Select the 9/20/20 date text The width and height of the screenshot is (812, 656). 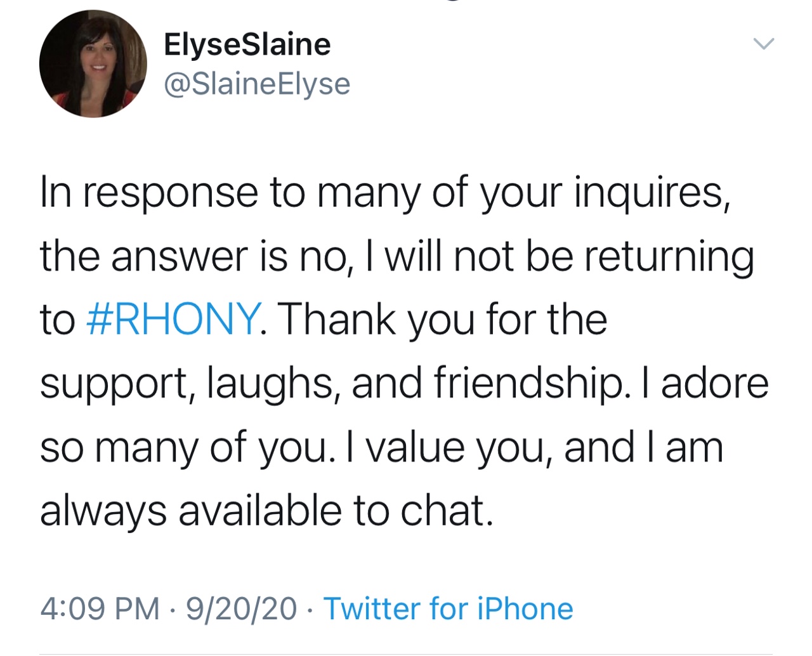click(x=241, y=608)
